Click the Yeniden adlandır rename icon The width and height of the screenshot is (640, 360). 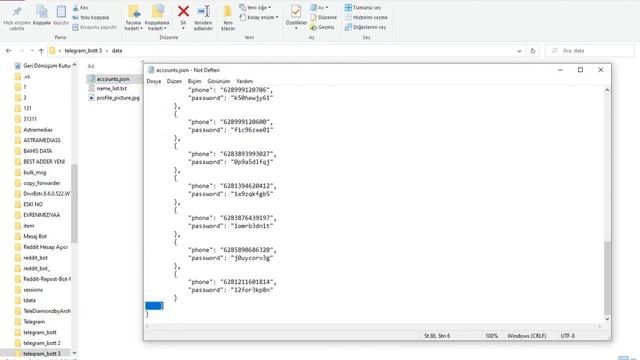tap(203, 11)
